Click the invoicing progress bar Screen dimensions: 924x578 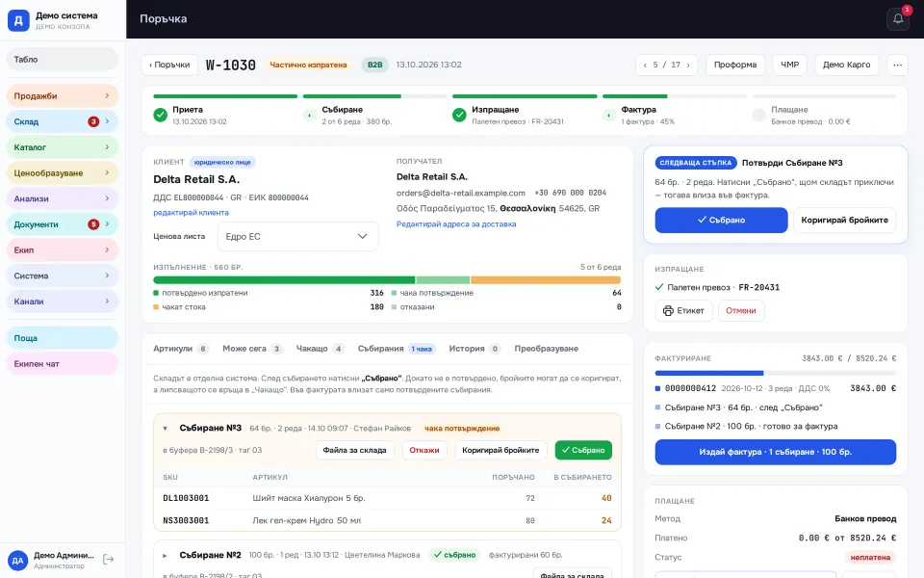(x=776, y=373)
